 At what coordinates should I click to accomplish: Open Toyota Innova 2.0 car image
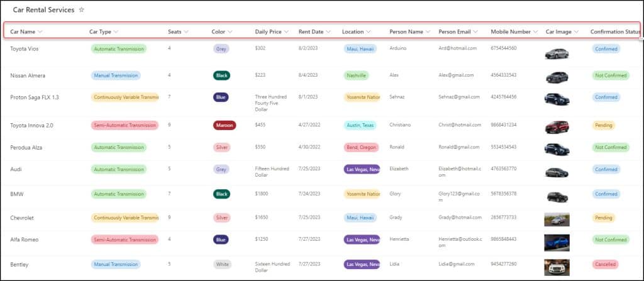pos(557,127)
